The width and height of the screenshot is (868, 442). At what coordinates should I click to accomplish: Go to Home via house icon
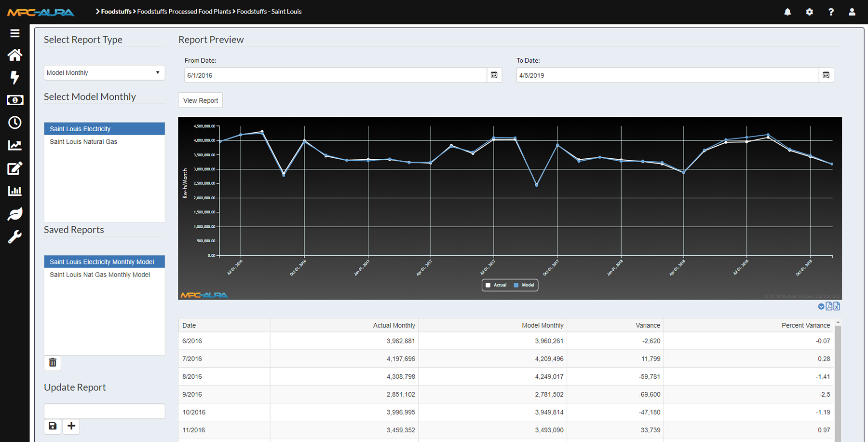tap(15, 55)
